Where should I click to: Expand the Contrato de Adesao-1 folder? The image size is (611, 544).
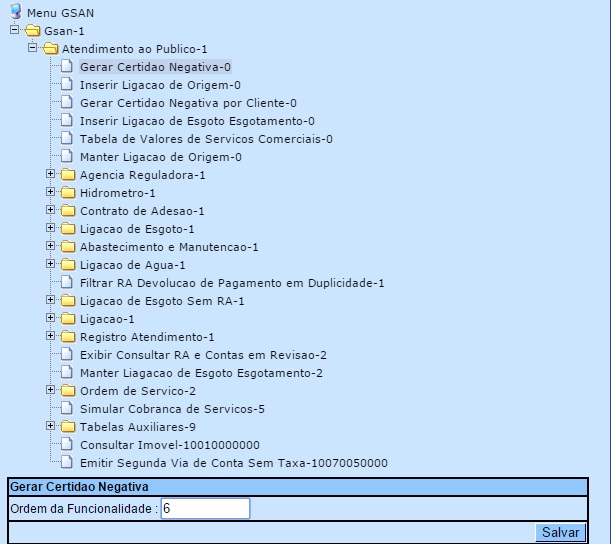pos(51,210)
